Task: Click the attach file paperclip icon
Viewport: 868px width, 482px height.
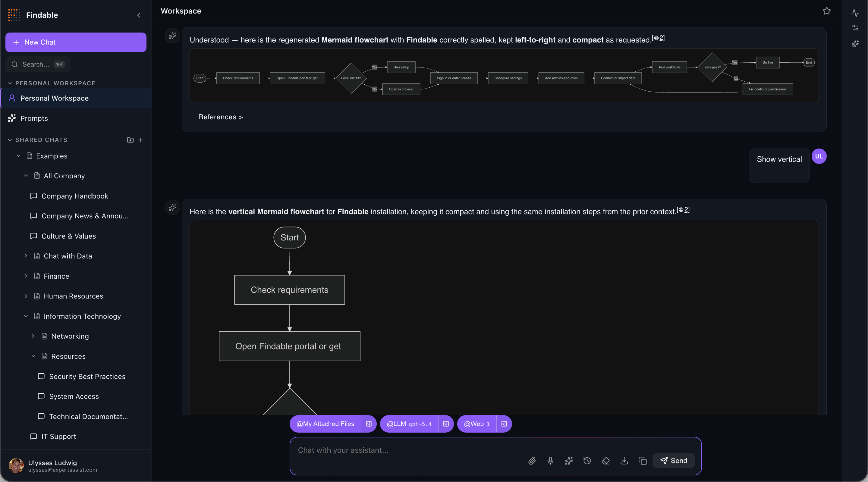Action: (532, 460)
